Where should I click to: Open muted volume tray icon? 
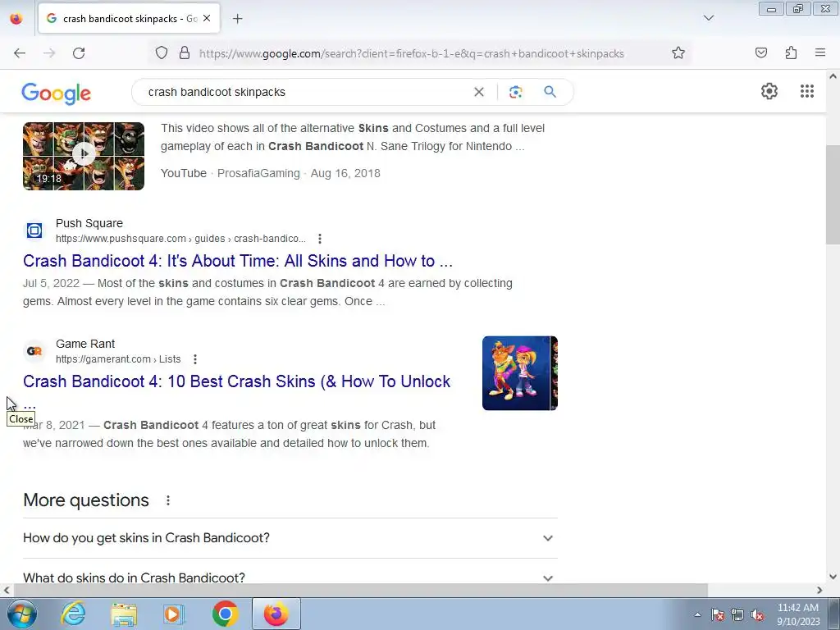click(x=757, y=615)
